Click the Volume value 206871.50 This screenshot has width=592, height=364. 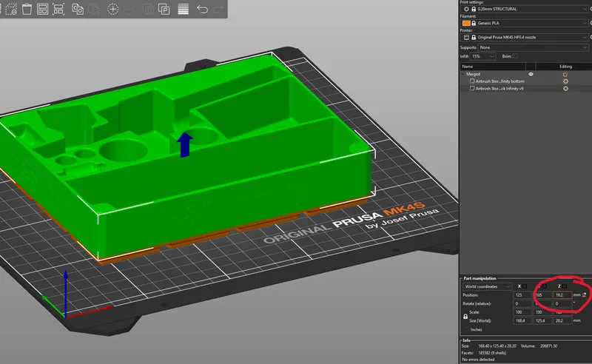tap(548, 346)
